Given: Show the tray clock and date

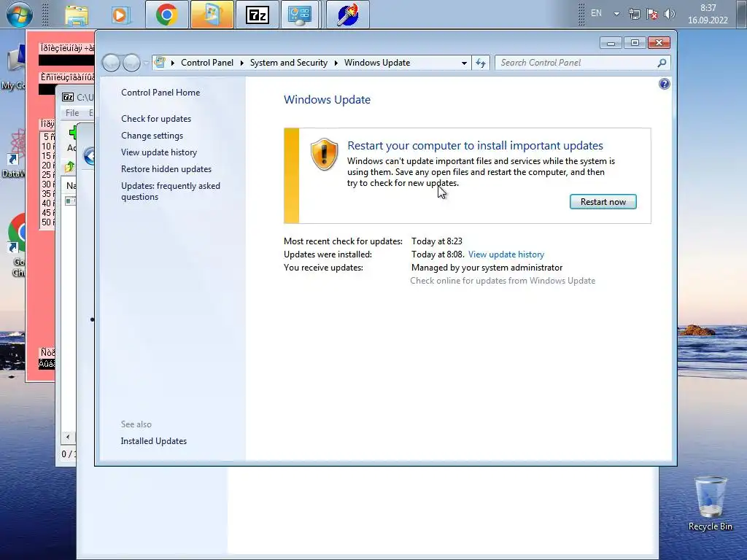Looking at the screenshot, I should click(708, 14).
